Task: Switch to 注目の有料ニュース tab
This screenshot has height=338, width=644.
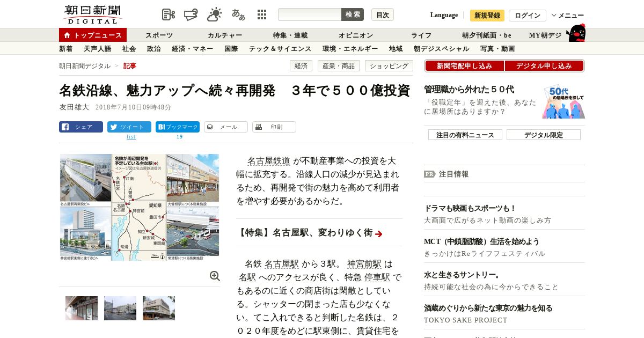Action: tap(465, 135)
